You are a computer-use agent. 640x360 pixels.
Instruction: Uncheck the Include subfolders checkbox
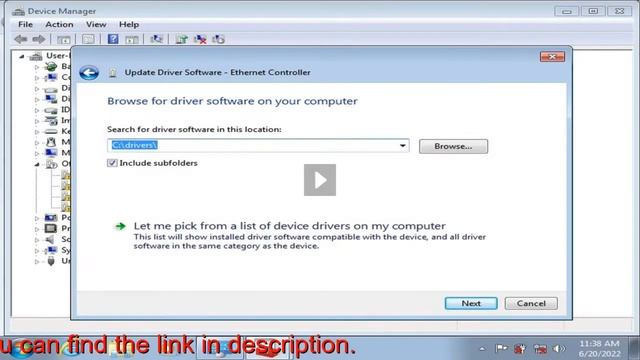(x=112, y=163)
